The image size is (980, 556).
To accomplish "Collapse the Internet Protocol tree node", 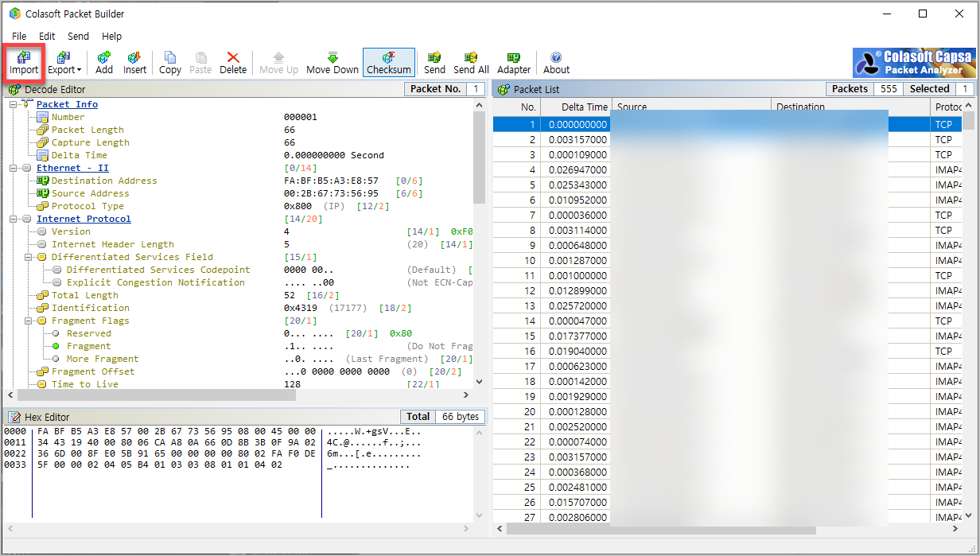I will pos(13,219).
